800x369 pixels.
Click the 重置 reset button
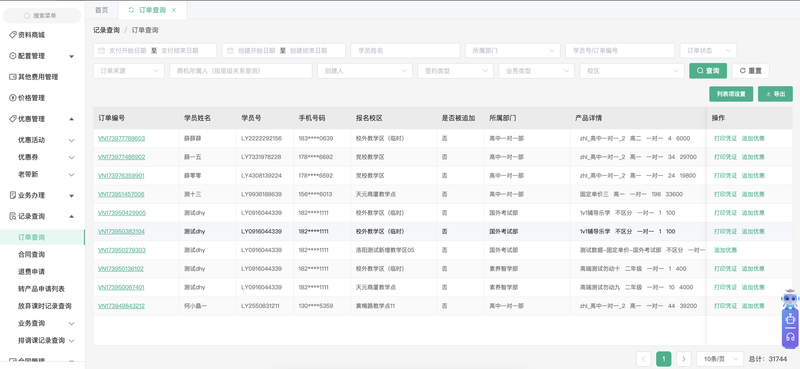pos(751,71)
